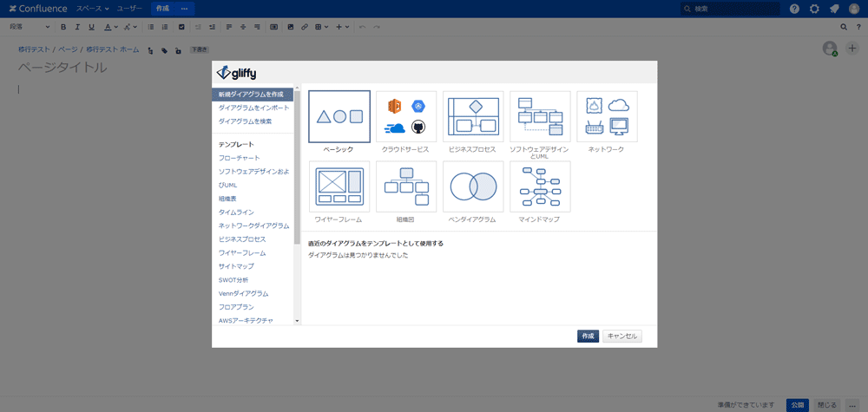Align text to the right
The width and height of the screenshot is (868, 412).
(257, 27)
